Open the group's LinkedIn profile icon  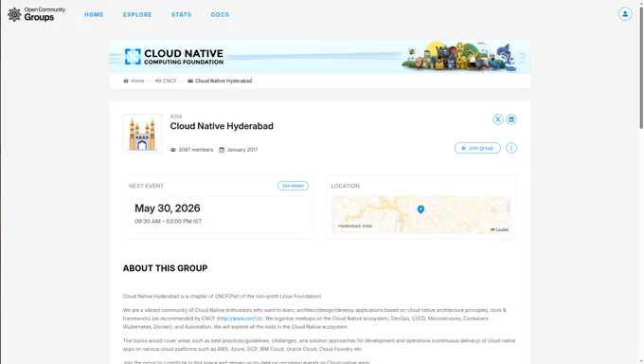coord(511,119)
